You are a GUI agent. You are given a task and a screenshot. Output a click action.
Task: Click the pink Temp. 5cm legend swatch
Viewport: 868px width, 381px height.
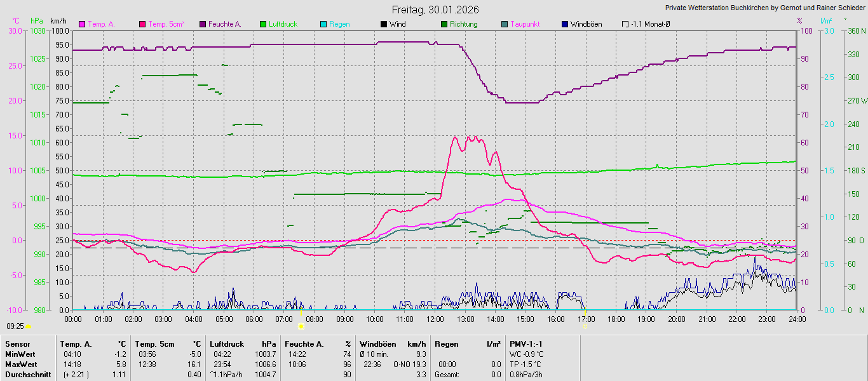click(x=142, y=24)
